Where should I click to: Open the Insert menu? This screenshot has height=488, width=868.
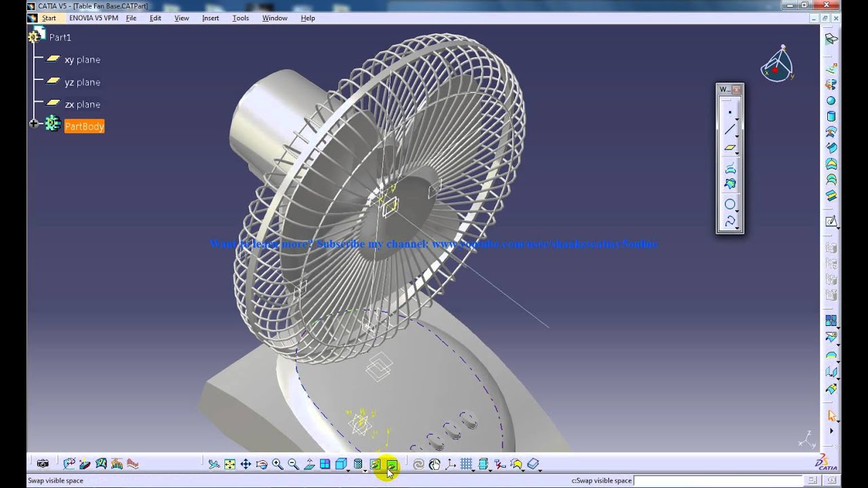pos(210,18)
